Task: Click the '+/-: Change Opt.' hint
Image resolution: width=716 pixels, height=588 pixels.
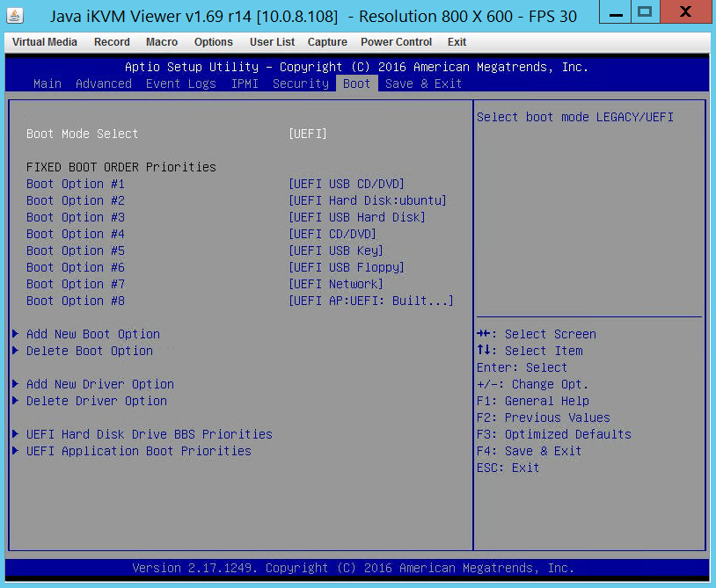Action: click(532, 385)
